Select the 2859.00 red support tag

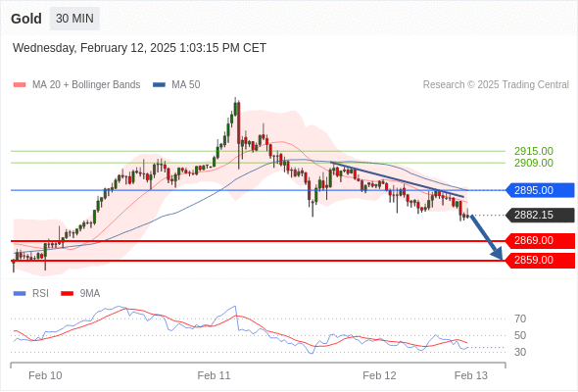click(540, 261)
